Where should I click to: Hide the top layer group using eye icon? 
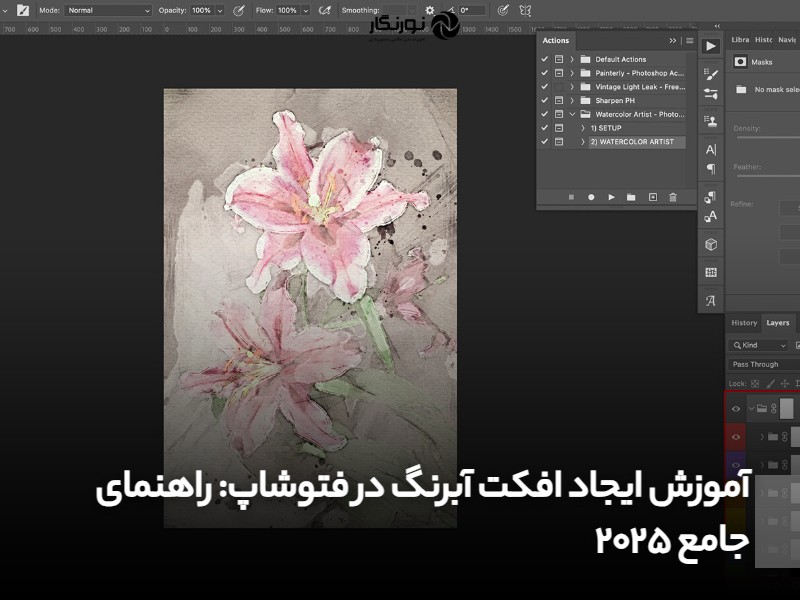pyautogui.click(x=736, y=408)
